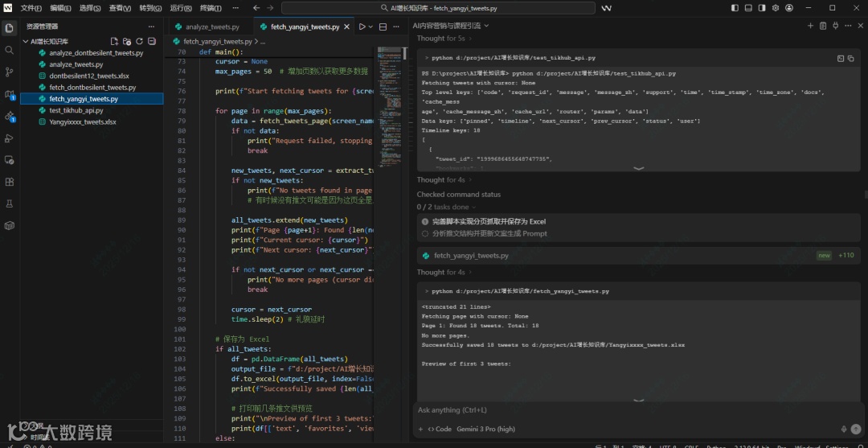Click the New File icon in explorer
The height and width of the screenshot is (448, 868).
point(115,41)
